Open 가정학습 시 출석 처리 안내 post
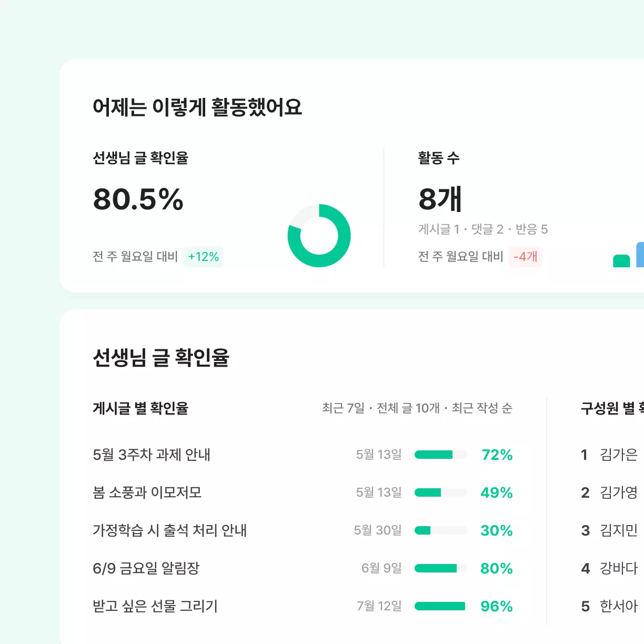644x644 pixels. coord(170,530)
